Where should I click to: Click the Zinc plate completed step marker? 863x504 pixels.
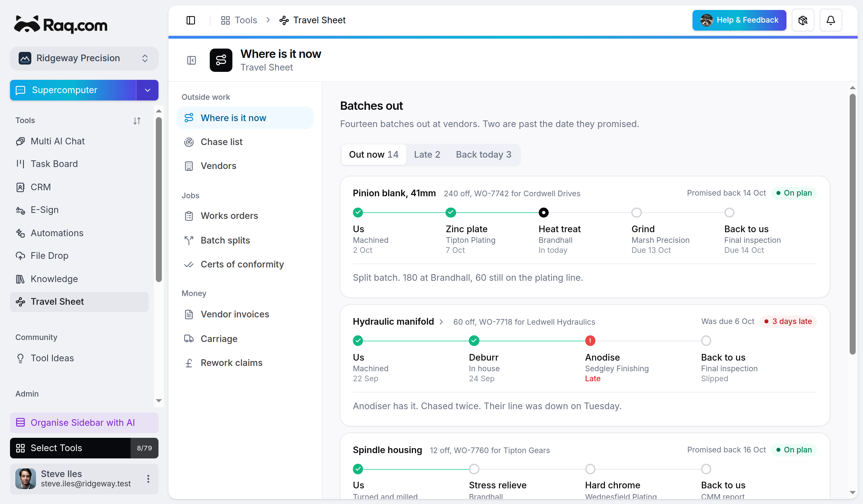[x=451, y=213]
